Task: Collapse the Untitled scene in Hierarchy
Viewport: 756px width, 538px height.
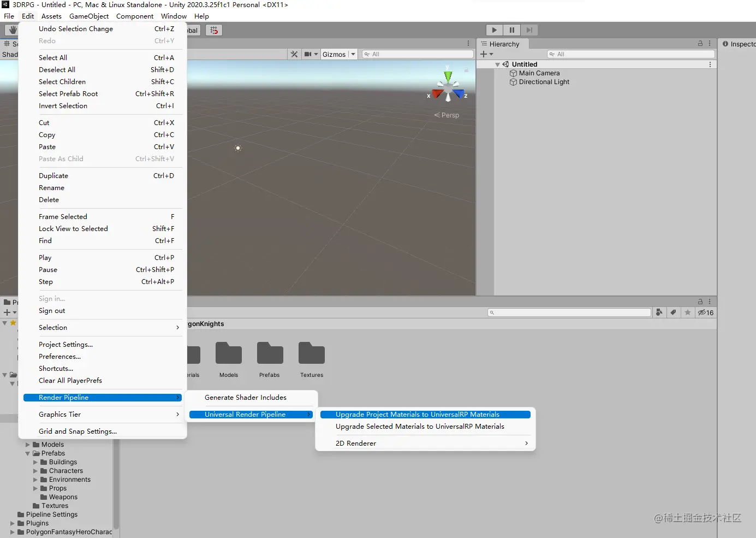Action: point(497,64)
